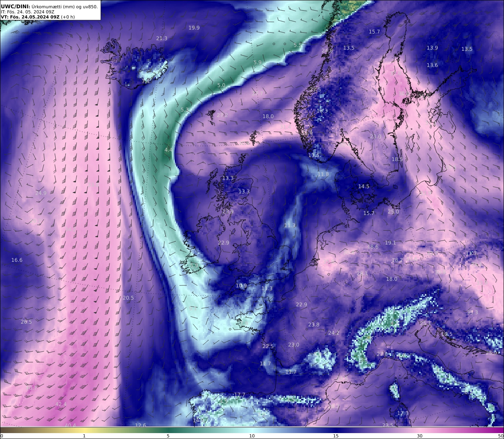Screen dimensions: 504x439
Task: Click the 24.8 value label
Action: coord(327,51)
